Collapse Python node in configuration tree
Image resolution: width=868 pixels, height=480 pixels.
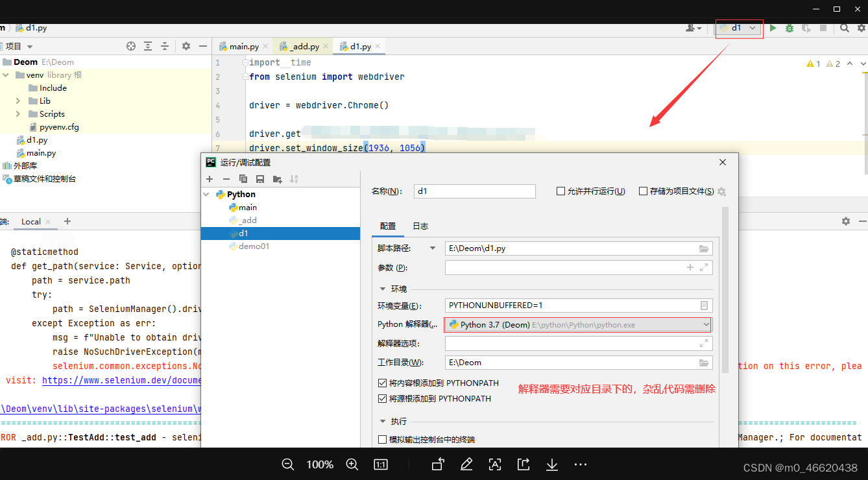pyautogui.click(x=207, y=195)
